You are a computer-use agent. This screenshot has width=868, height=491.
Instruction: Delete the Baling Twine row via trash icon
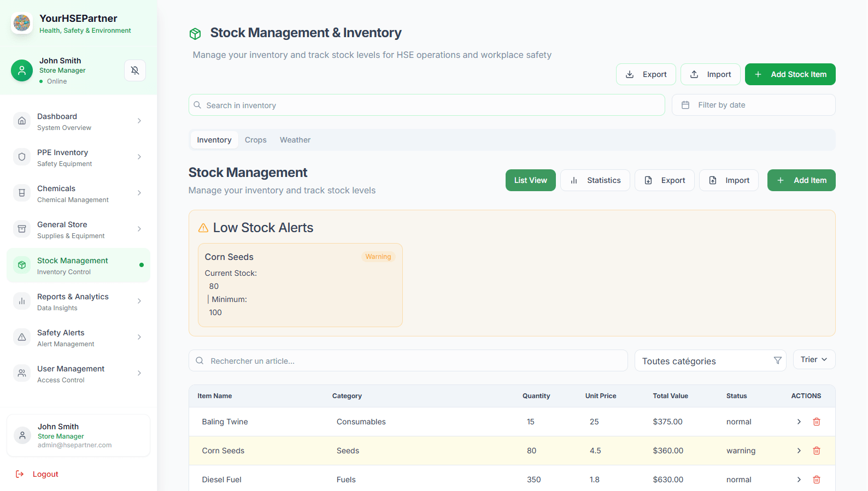(x=817, y=422)
